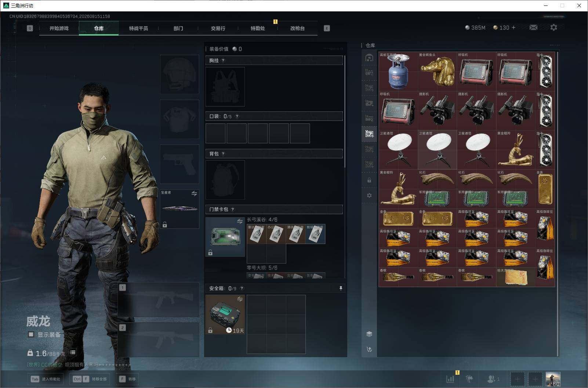Toggle the lock on the 坠星者 slot
The height and width of the screenshot is (388, 588).
pyautogui.click(x=165, y=225)
